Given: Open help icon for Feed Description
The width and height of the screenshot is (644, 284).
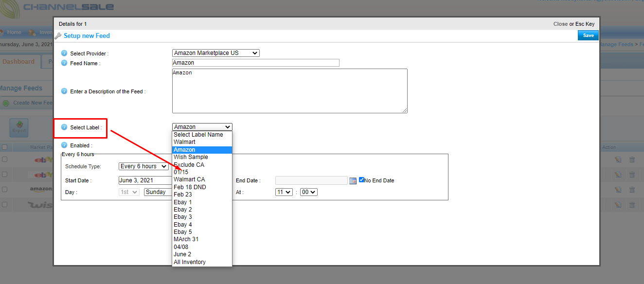Looking at the screenshot, I should tap(64, 91).
